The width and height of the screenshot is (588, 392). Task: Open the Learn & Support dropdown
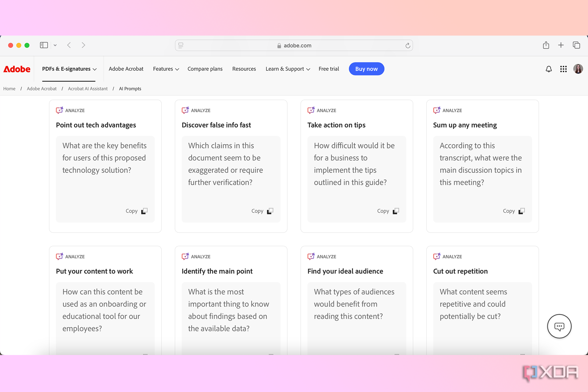288,69
